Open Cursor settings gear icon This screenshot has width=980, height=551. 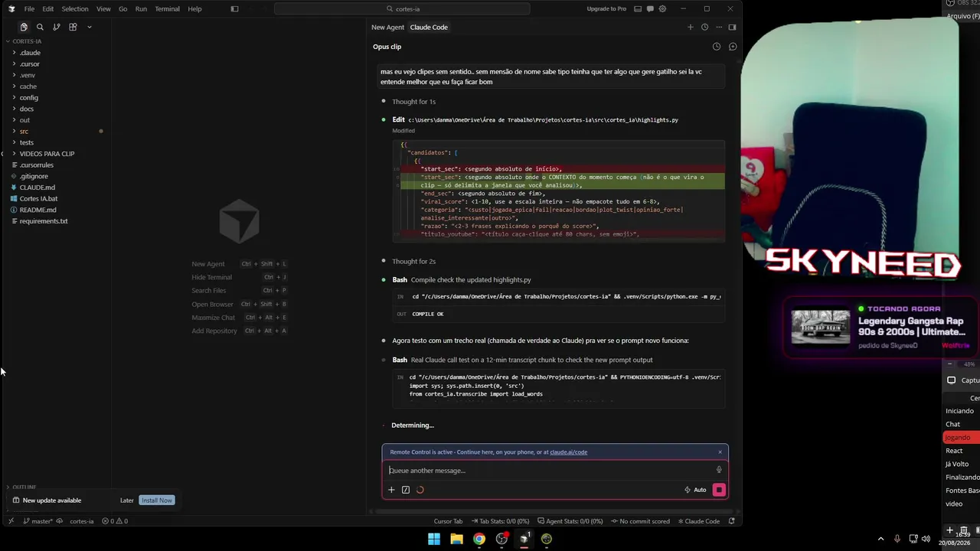point(661,9)
